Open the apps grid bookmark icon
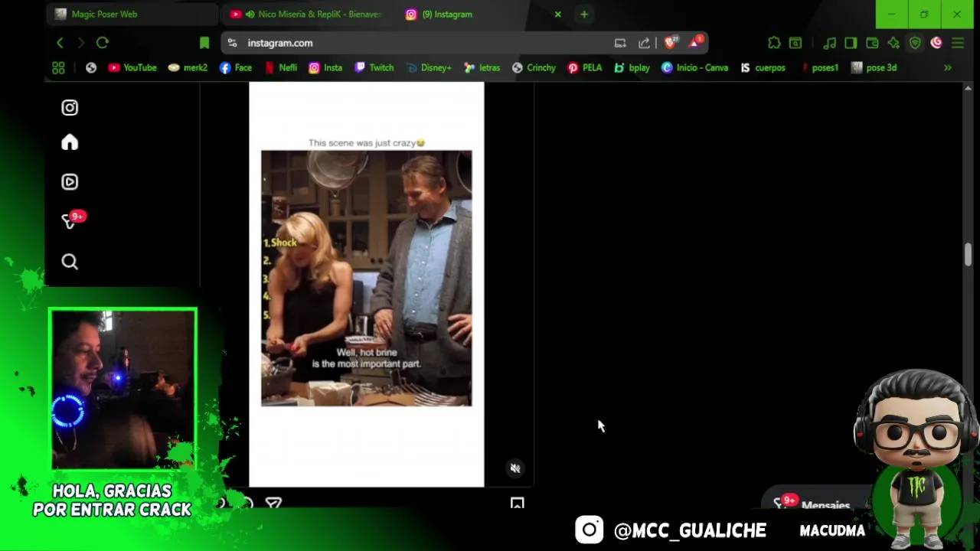This screenshot has width=980, height=551. [58, 68]
